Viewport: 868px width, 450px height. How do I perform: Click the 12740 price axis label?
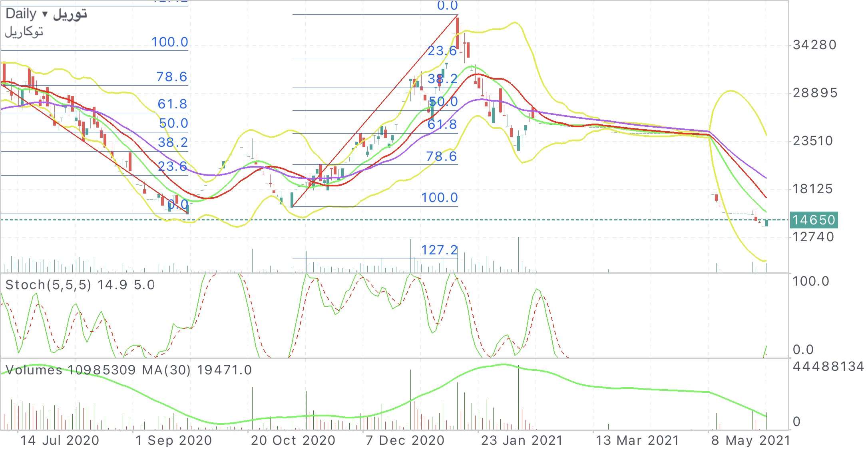[813, 237]
